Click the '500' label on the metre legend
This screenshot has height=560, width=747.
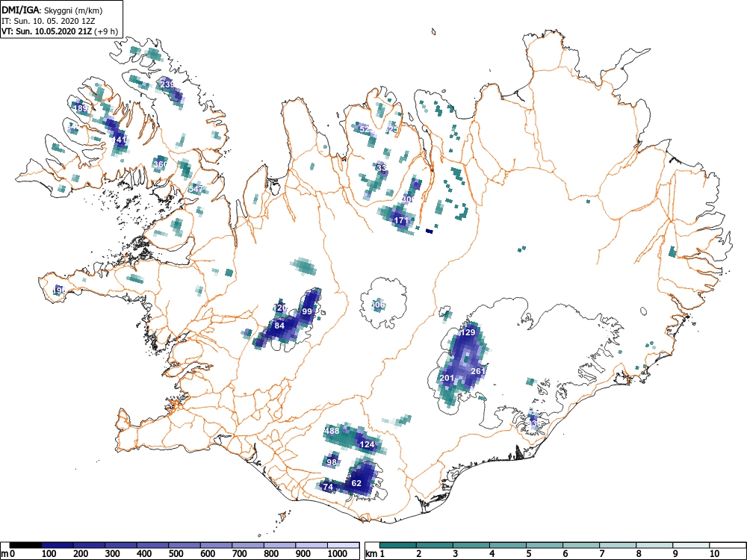click(176, 554)
